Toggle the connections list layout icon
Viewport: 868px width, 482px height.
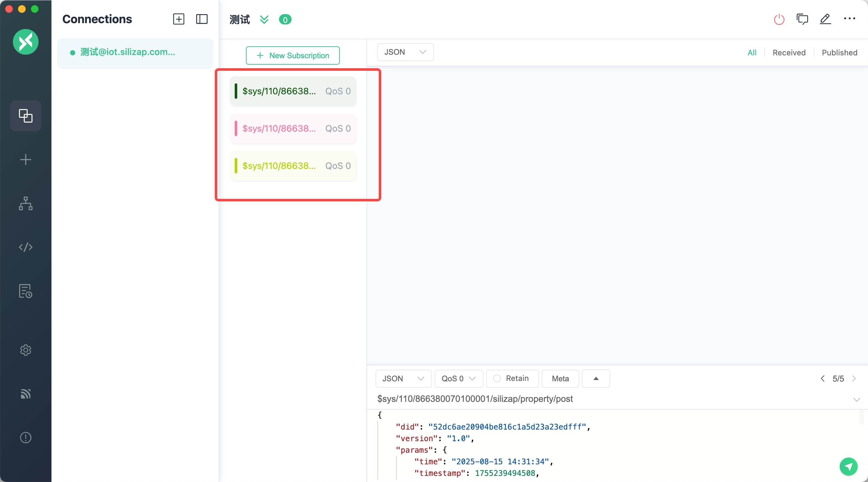point(202,19)
